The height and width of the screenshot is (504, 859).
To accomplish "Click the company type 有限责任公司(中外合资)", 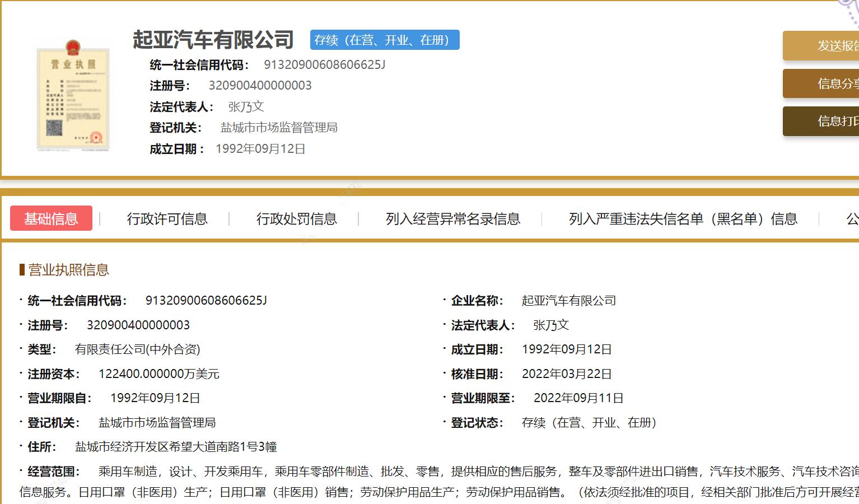I will pyautogui.click(x=138, y=349).
